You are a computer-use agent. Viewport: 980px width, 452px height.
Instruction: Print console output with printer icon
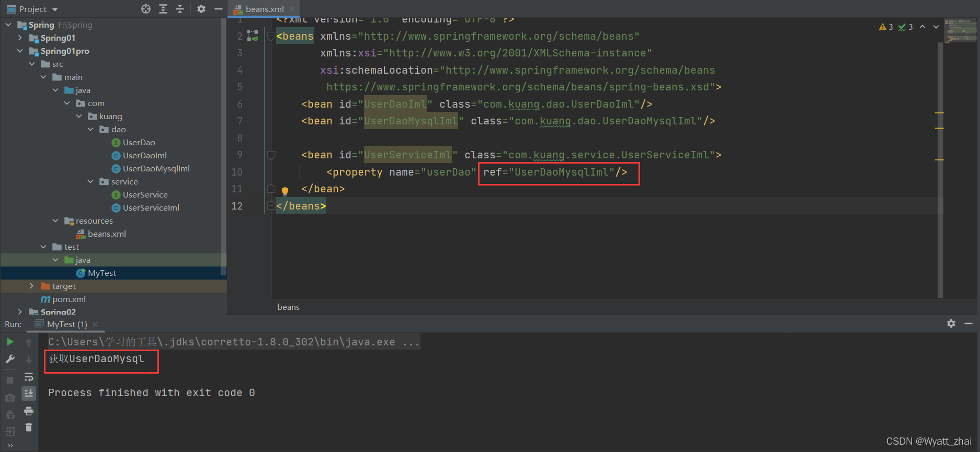[29, 411]
